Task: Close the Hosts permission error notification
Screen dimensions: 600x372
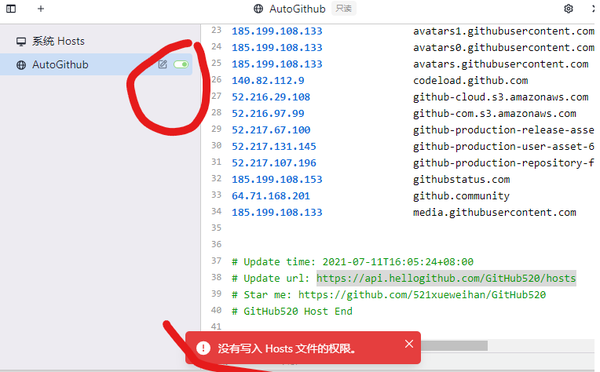Action: click(x=409, y=344)
